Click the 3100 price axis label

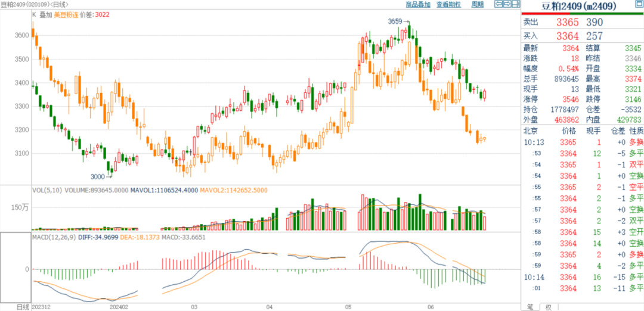pos(21,154)
